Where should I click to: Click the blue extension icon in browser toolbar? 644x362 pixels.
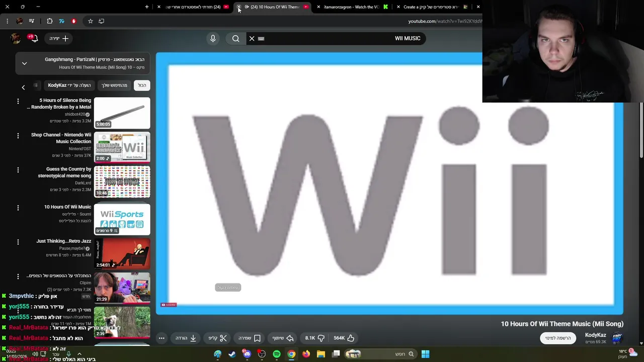(61, 21)
